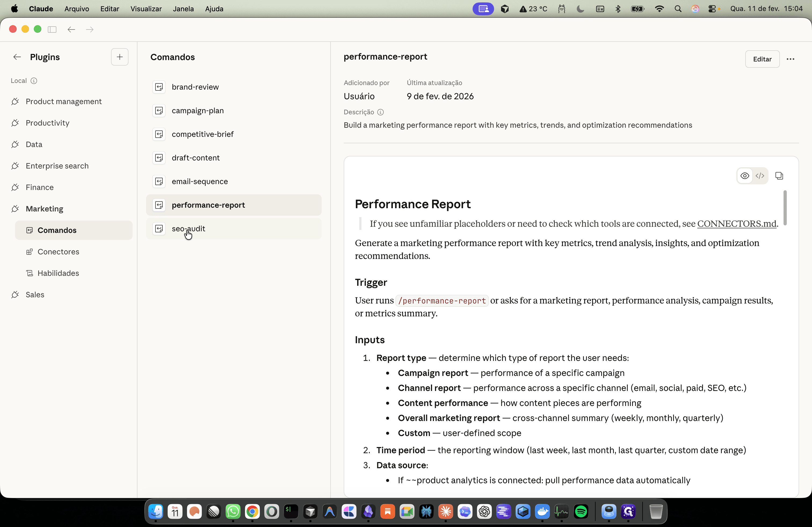Image resolution: width=812 pixels, height=527 pixels.
Task: Click the info icon next to Local
Action: [34, 81]
